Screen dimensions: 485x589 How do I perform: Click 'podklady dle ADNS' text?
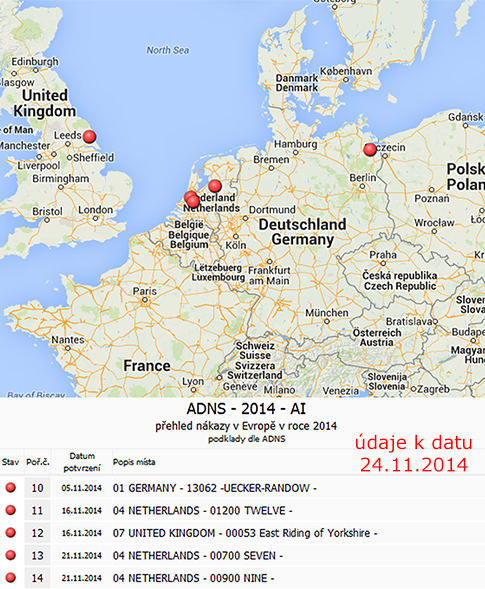[x=247, y=439]
